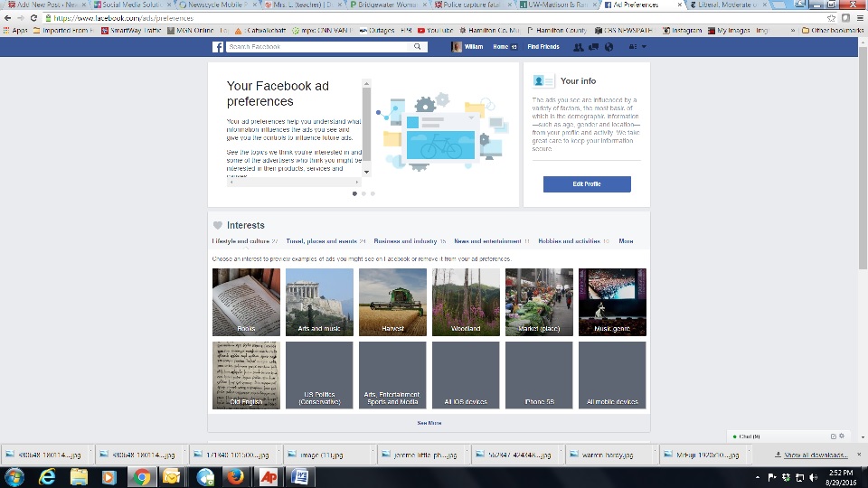Open Firefox from taskbar
Screen dimensions: 868x488
[x=236, y=477]
